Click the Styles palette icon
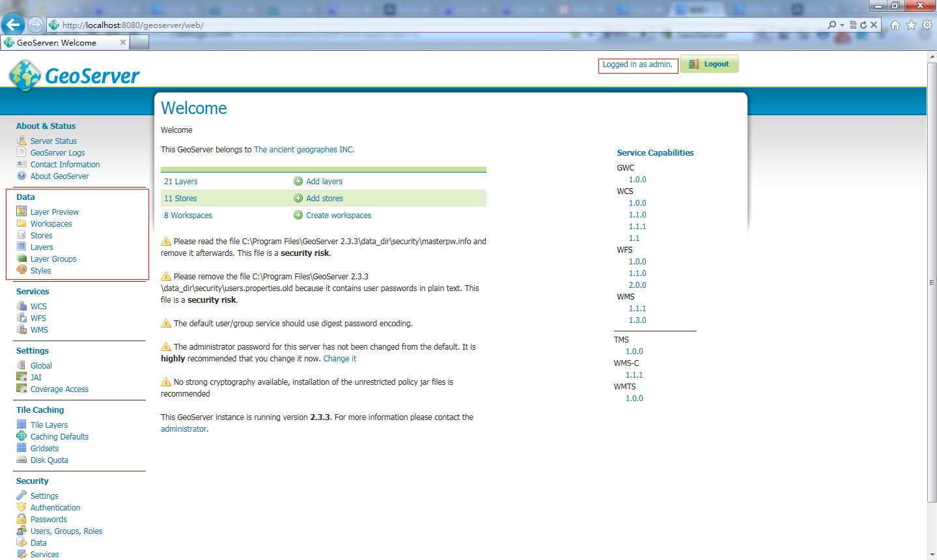 (21, 270)
